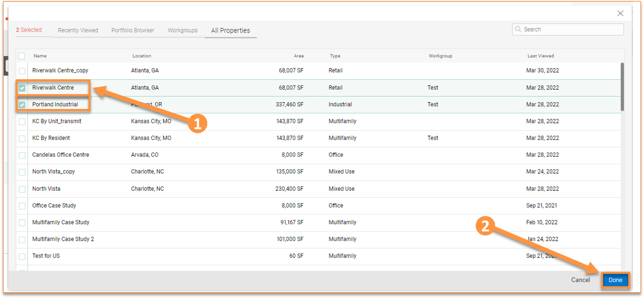Click the Done button
Image resolution: width=644 pixels, height=298 pixels.
click(x=616, y=280)
